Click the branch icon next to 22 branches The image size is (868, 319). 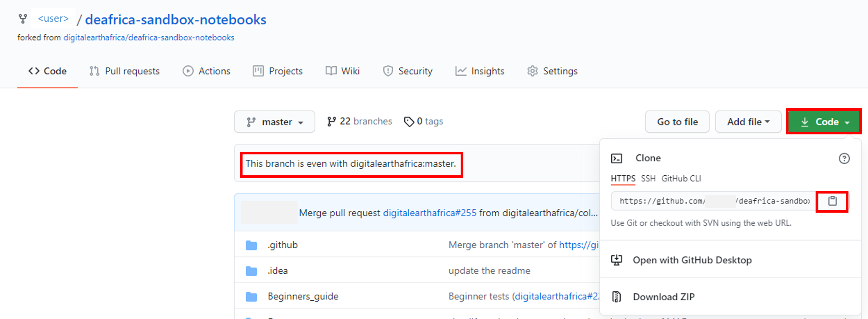tap(331, 121)
